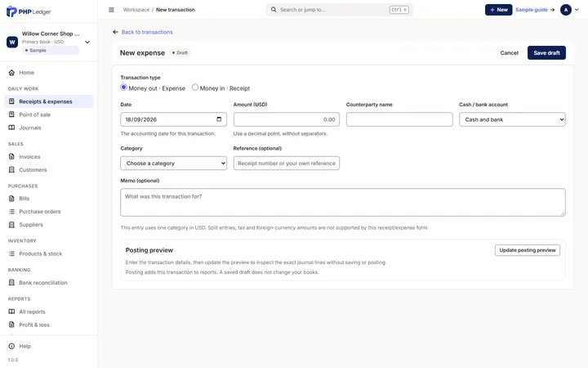This screenshot has height=368, width=588.
Task: Click the Bank reconciliation icon
Action: [11, 282]
